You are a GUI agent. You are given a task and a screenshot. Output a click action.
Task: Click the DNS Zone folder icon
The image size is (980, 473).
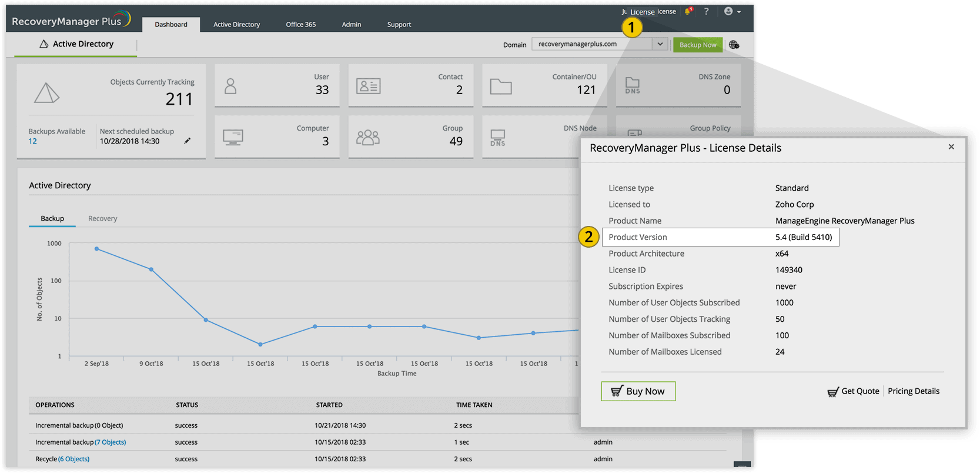[633, 85]
